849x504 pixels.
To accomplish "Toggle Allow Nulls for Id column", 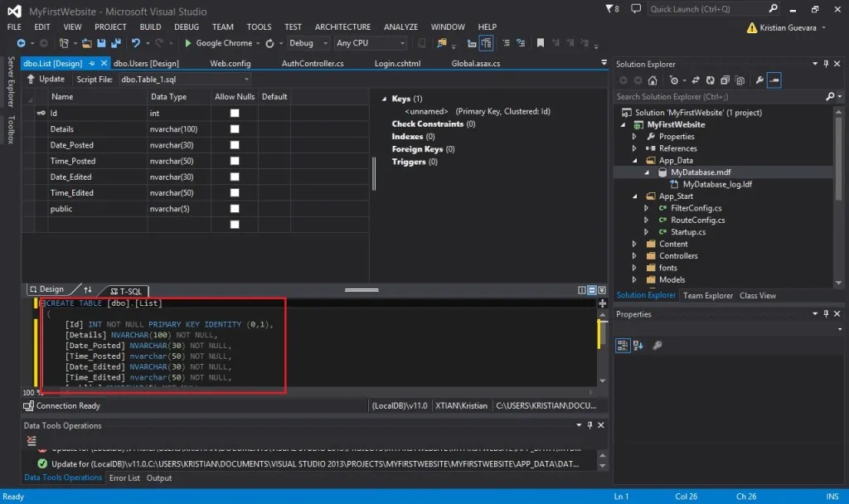I will click(235, 113).
